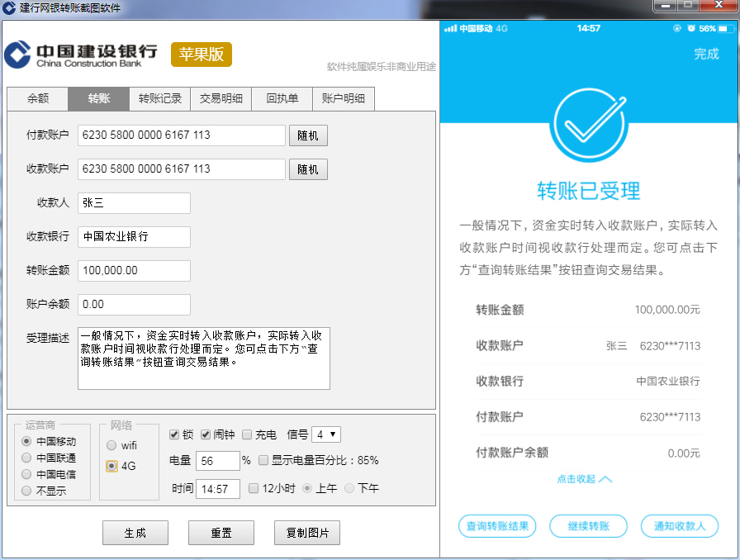Tap 完成 in the phone preview
The height and width of the screenshot is (560, 740).
click(x=706, y=55)
